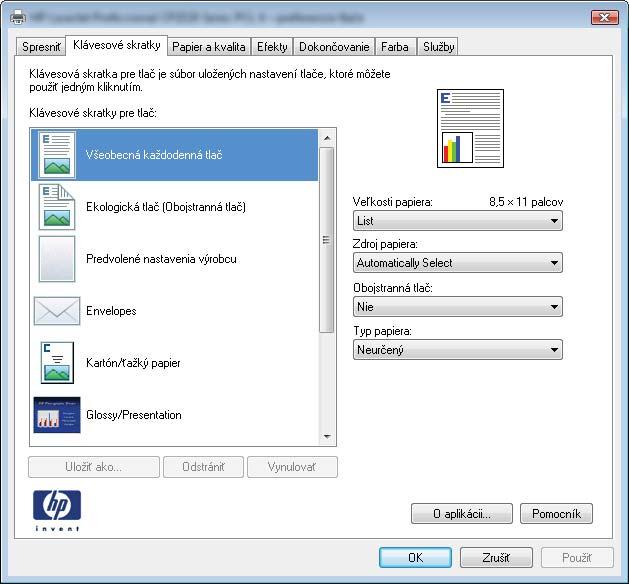The image size is (629, 584).
Task: Click the Uložiť ako... button
Action: click(94, 467)
